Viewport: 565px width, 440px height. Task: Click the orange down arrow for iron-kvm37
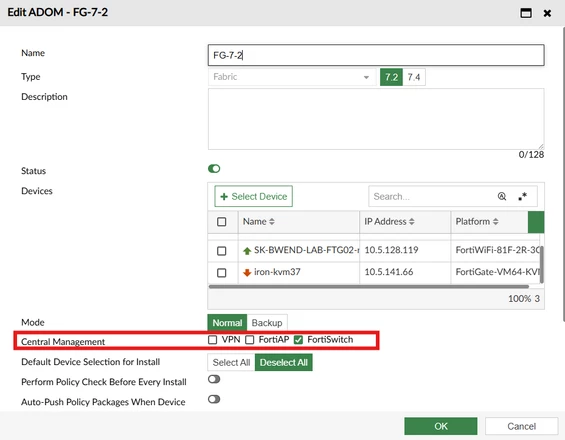click(x=247, y=272)
